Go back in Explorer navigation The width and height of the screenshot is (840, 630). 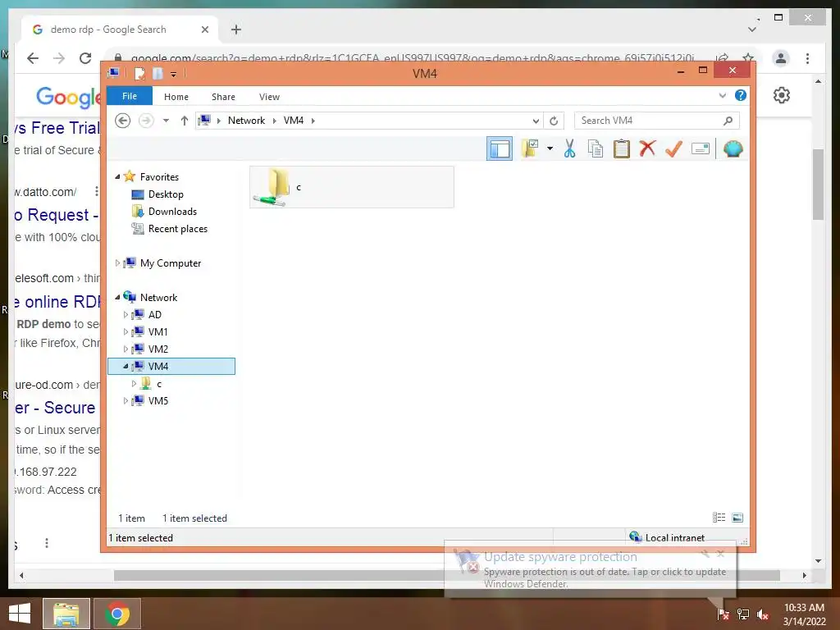click(x=123, y=121)
